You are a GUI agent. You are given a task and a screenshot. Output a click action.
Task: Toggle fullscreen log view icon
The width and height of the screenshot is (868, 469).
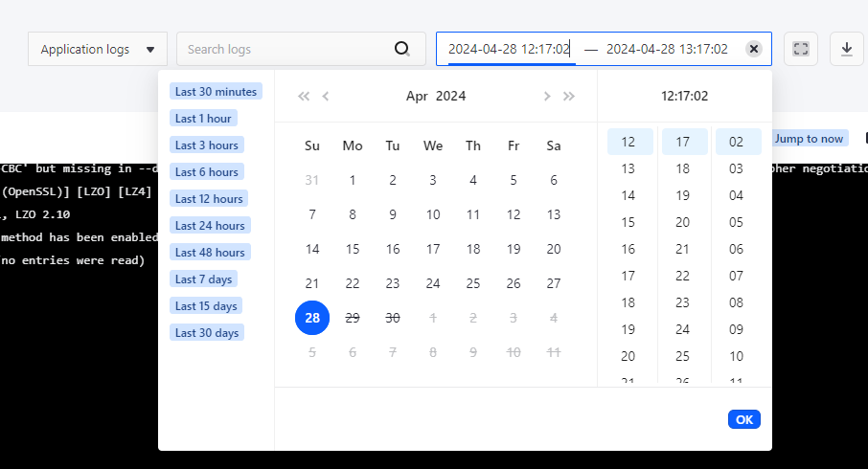801,49
